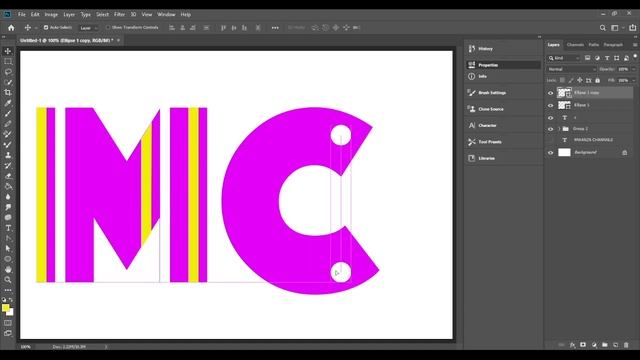Toggle pixel layer filter icon
The image size is (640, 360).
587,58
